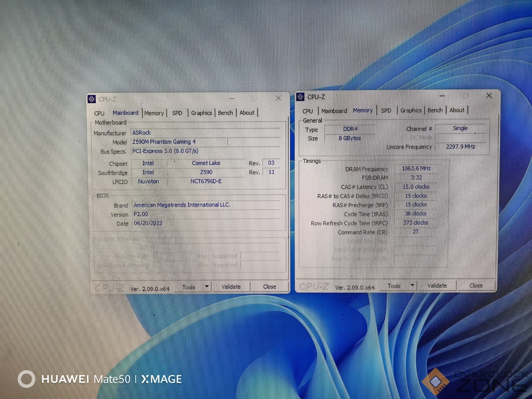Image resolution: width=532 pixels, height=399 pixels.
Task: Click the channel value "Single"
Action: pos(460,128)
